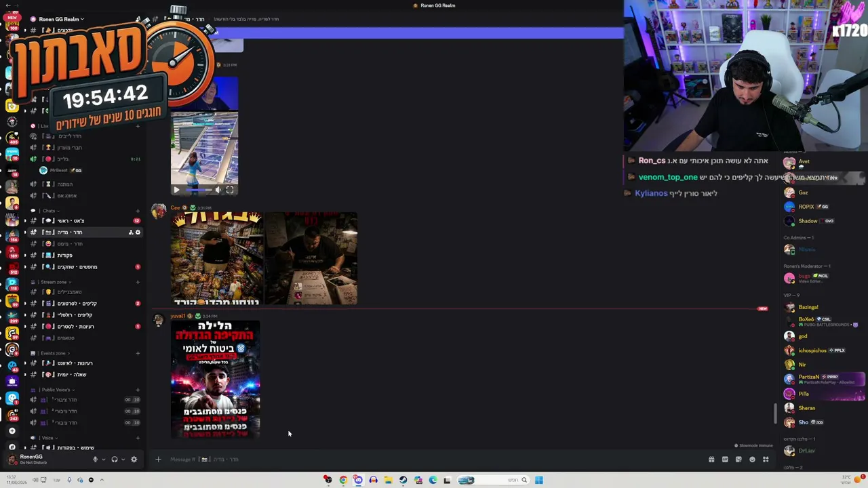This screenshot has height=488, width=868.
Task: Open the שאלה · יומית channel
Action: [x=85, y=375]
